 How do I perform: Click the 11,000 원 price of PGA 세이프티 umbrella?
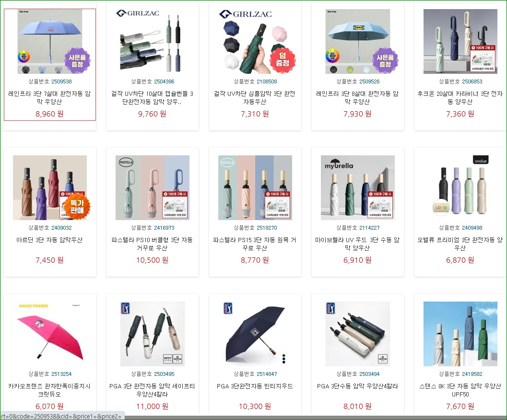pyautogui.click(x=153, y=406)
